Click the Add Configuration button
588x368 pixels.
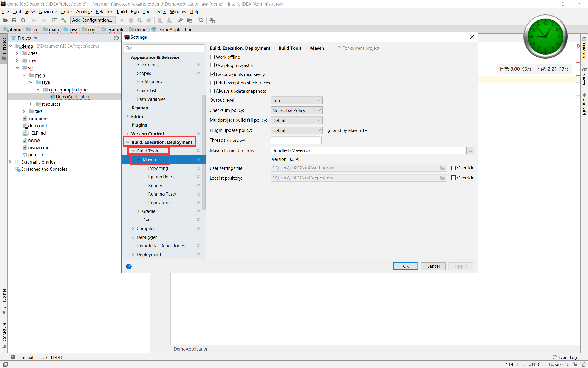click(93, 20)
